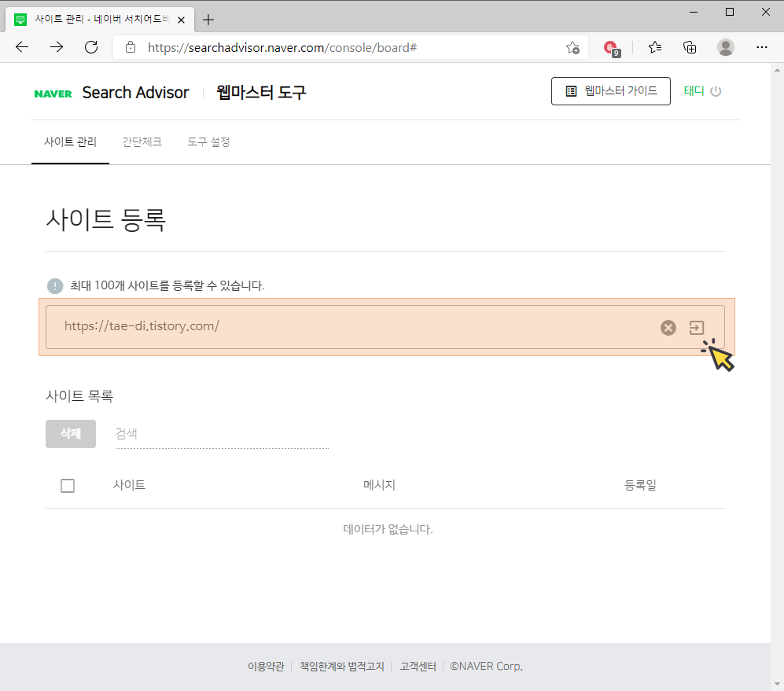Click the 검색 search field
Image resolution: width=784 pixels, height=691 pixels.
pos(157,433)
